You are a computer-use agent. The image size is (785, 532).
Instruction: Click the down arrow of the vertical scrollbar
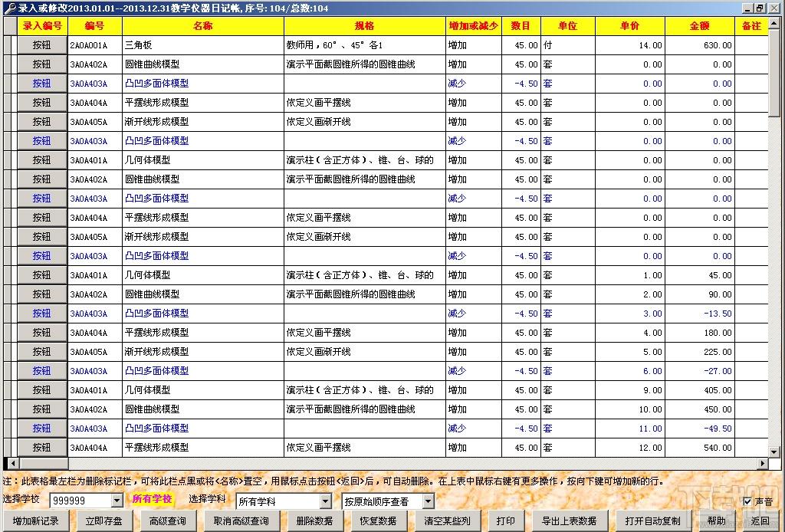click(774, 451)
